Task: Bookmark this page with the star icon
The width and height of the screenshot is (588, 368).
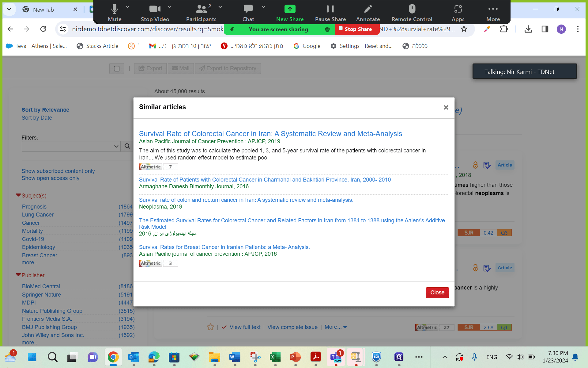Action: click(x=464, y=29)
